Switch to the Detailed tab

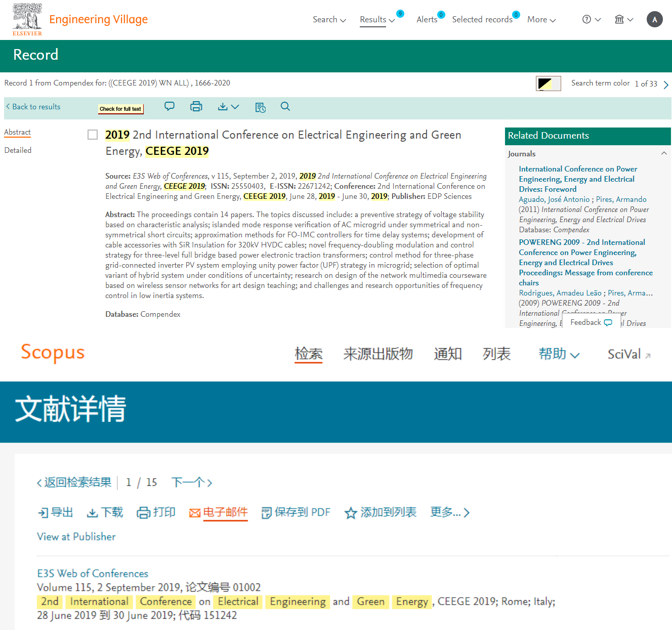point(18,150)
